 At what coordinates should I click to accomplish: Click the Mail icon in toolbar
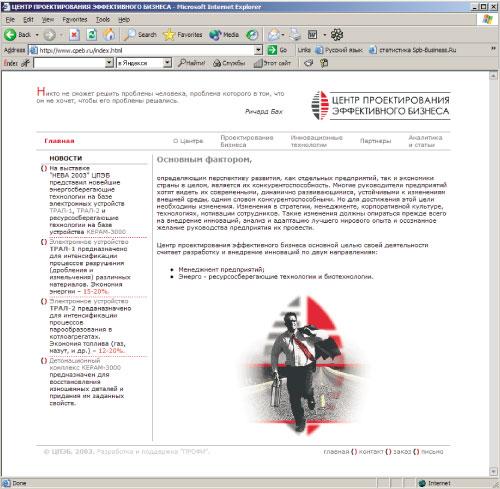click(x=274, y=35)
